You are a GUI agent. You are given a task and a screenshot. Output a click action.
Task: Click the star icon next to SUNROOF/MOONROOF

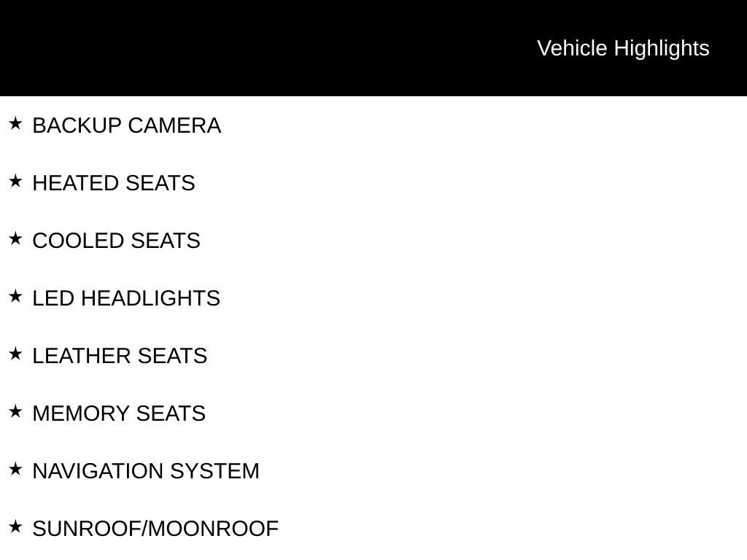[x=15, y=526]
